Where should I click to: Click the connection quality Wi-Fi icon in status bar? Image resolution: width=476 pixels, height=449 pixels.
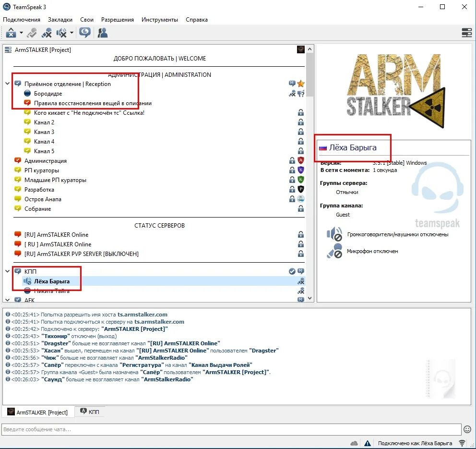[x=463, y=443]
